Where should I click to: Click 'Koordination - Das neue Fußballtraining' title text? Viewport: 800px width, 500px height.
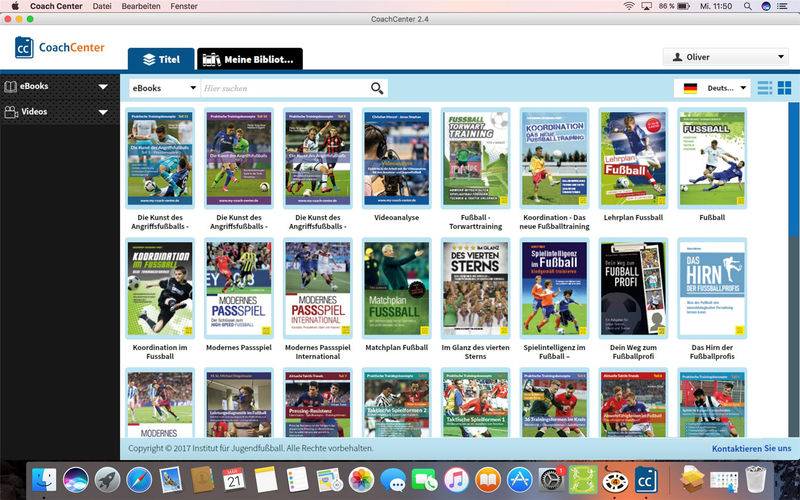[555, 222]
